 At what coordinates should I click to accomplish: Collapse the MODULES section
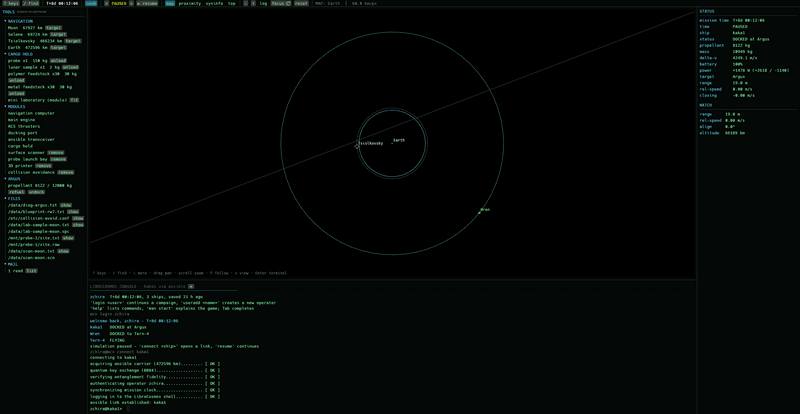tap(17, 107)
